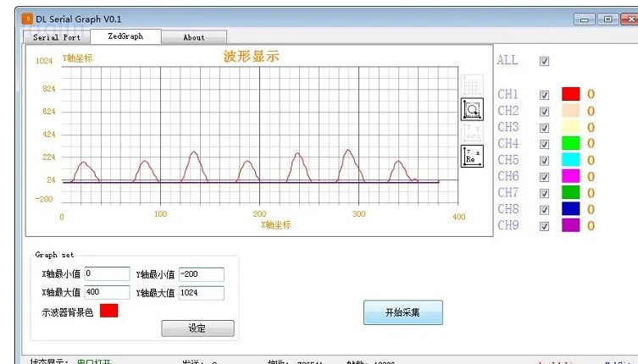Click the 1024 Y-axis tick label
This screenshot has height=364, width=638.
pyautogui.click(x=44, y=61)
